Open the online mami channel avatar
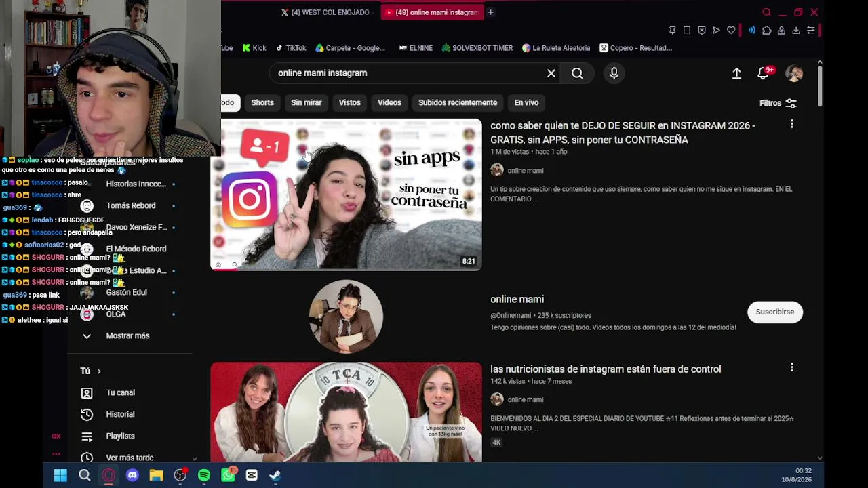 [x=346, y=317]
